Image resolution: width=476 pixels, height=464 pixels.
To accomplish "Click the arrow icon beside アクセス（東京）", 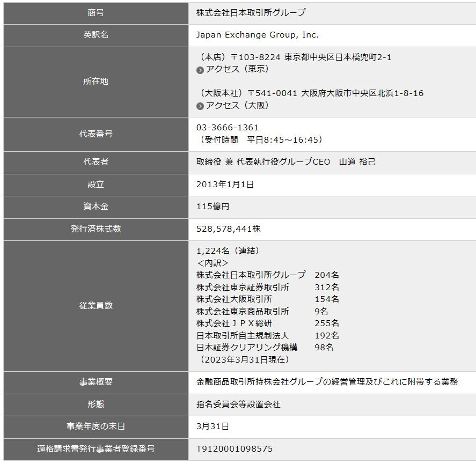I will (x=200, y=70).
